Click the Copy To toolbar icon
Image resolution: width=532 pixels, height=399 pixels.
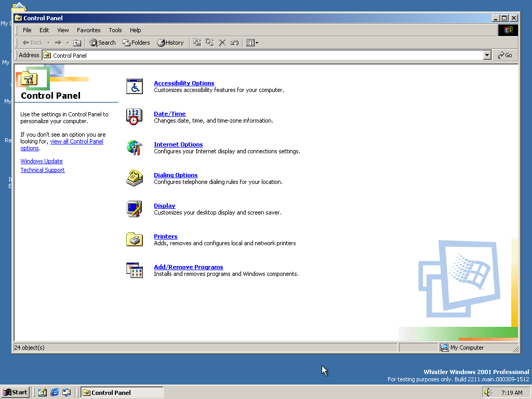click(x=210, y=43)
